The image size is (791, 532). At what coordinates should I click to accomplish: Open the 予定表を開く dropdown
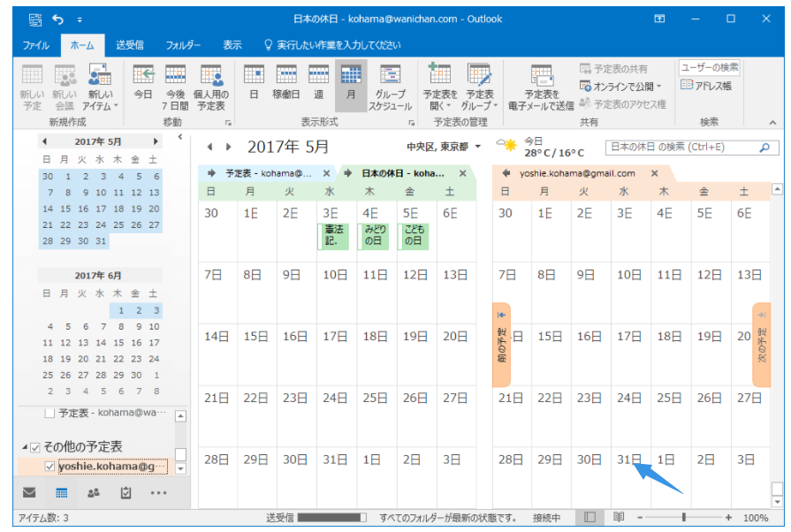440,87
